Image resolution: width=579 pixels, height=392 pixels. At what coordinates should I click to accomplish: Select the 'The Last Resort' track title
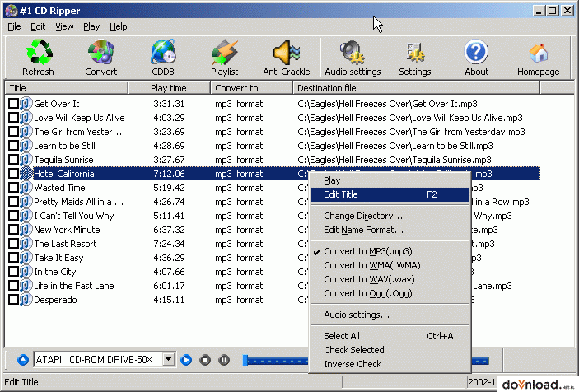65,244
